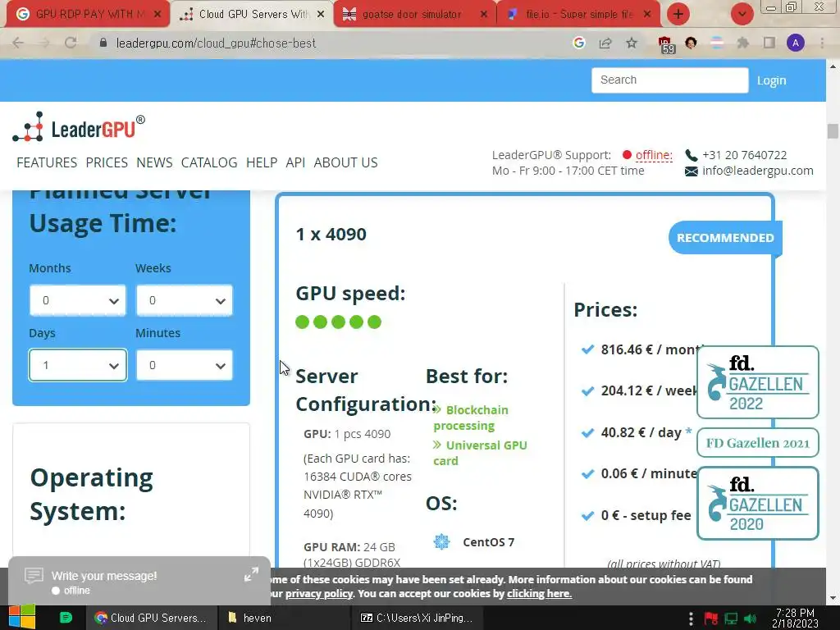Screen dimensions: 840x630
Task: Share this page via share icon
Action: click(x=605, y=43)
